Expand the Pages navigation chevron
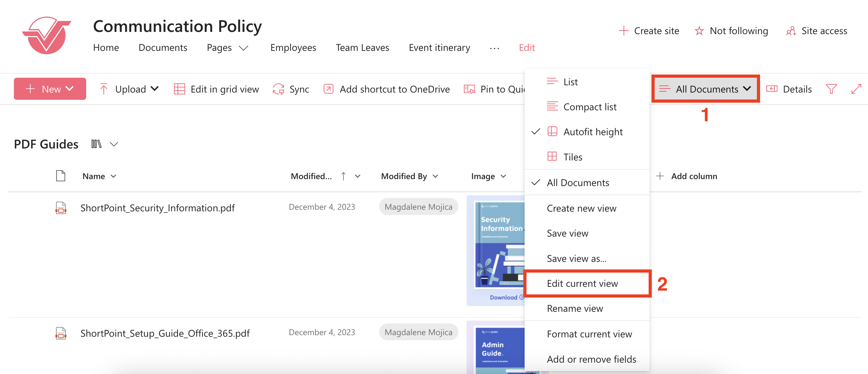 click(244, 48)
